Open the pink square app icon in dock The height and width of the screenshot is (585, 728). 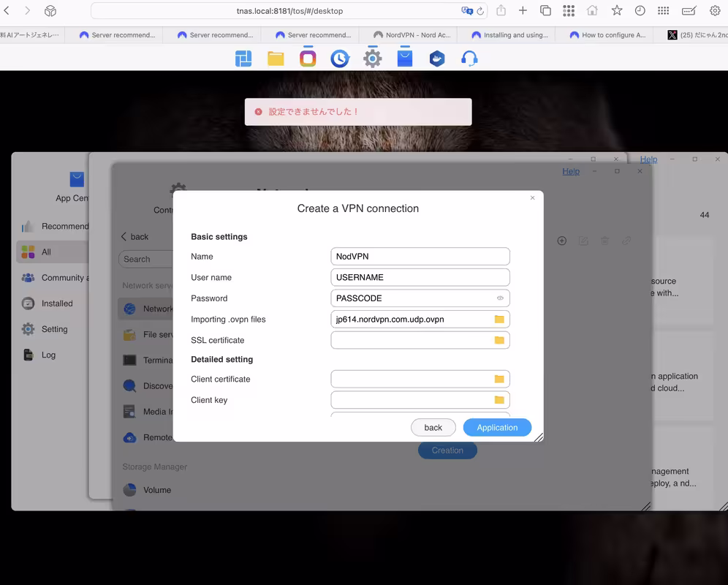308,58
